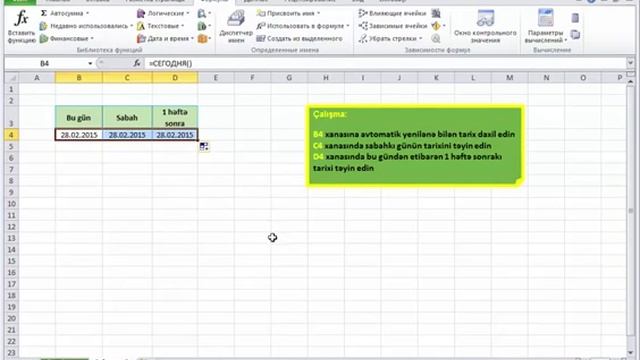The height and width of the screenshot is (360, 640).
Task: Select column D header
Action: click(x=175, y=78)
